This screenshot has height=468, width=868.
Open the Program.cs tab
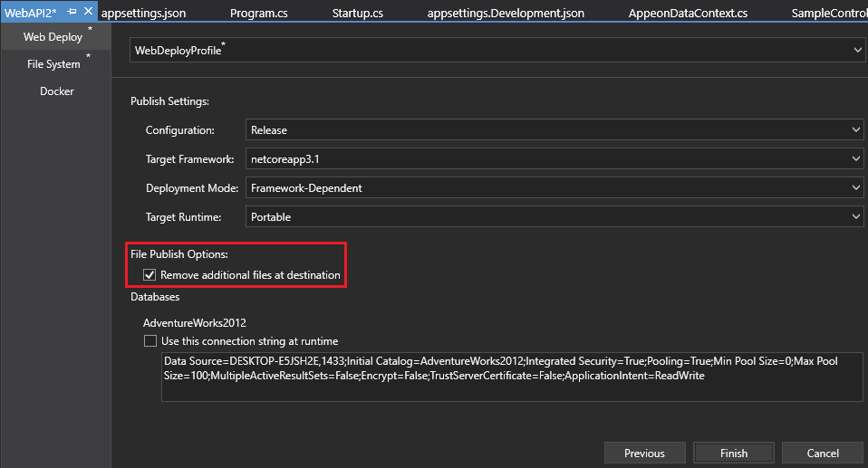257,13
